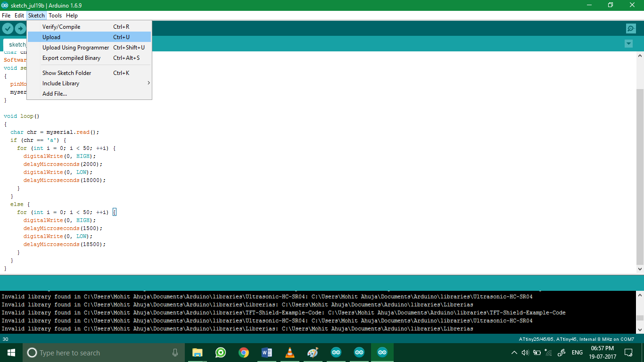The height and width of the screenshot is (362, 644).
Task: Click the "if (chr == 'a') {" line
Action: coord(38,140)
